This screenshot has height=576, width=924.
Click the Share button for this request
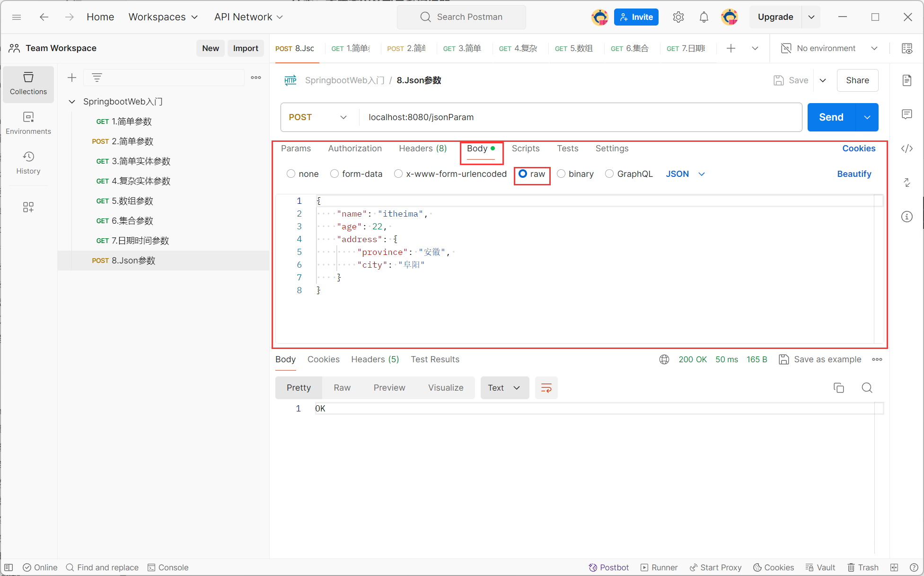pos(858,80)
